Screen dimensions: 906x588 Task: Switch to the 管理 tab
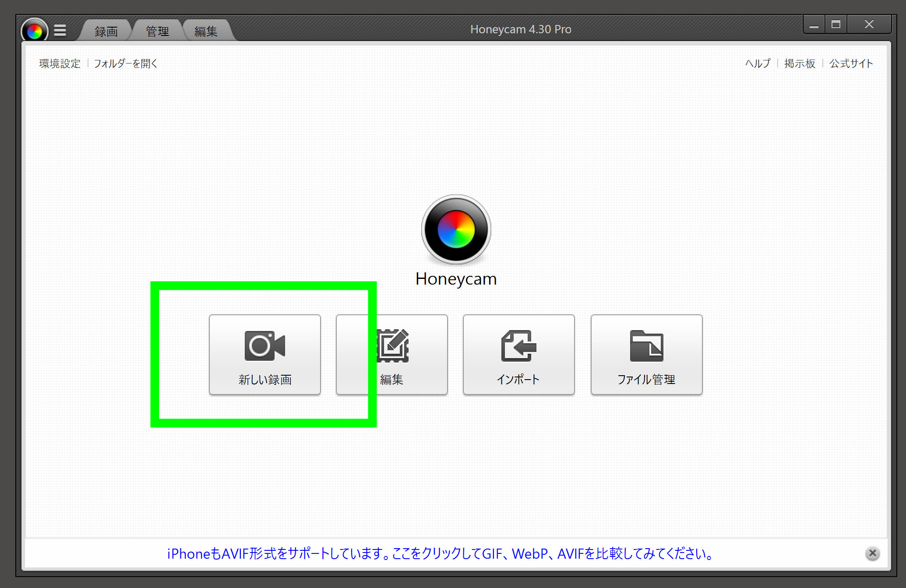(x=157, y=32)
